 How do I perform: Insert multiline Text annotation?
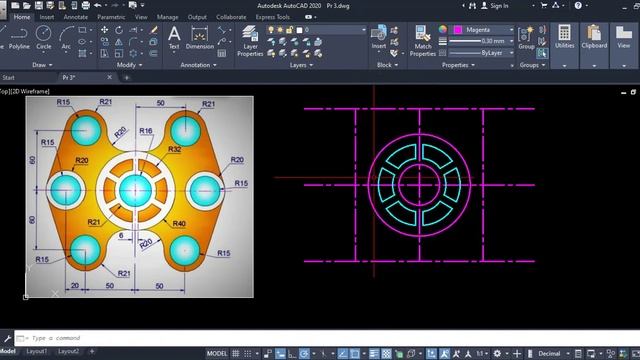click(174, 38)
